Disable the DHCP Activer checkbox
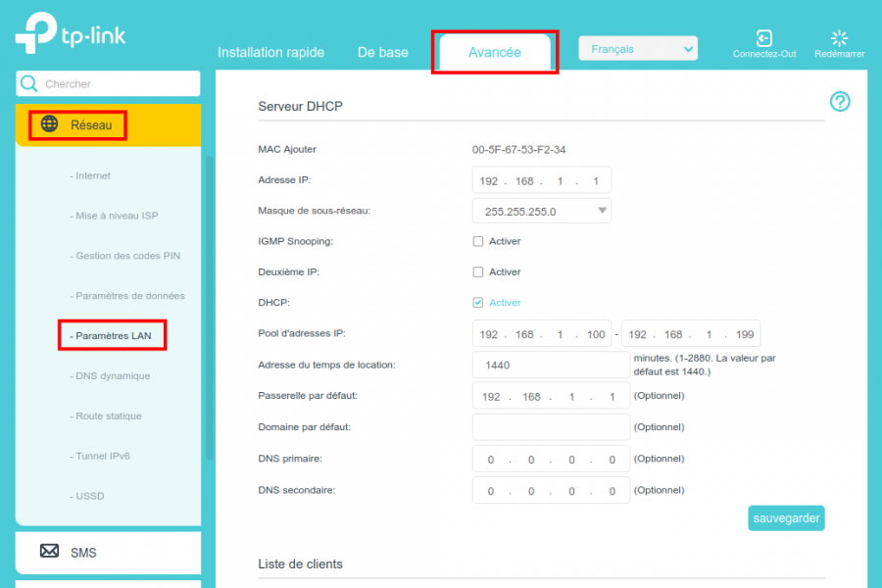Screen dimensions: 882x588 click(x=478, y=303)
